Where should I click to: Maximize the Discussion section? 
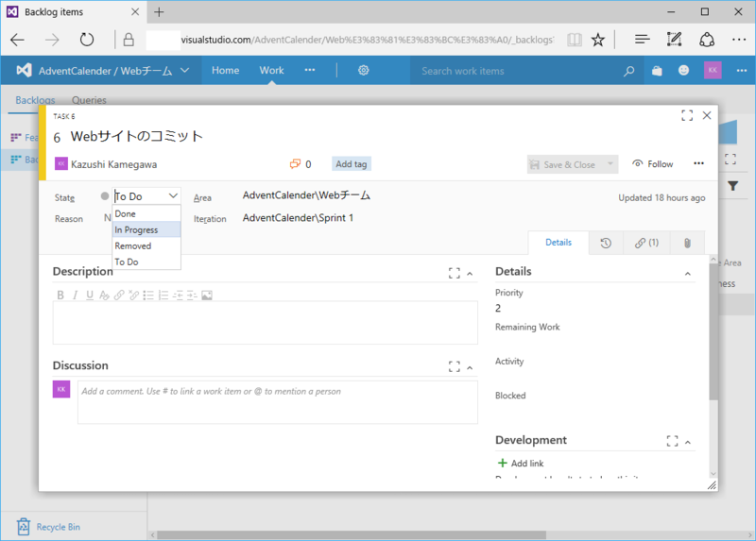(x=455, y=366)
